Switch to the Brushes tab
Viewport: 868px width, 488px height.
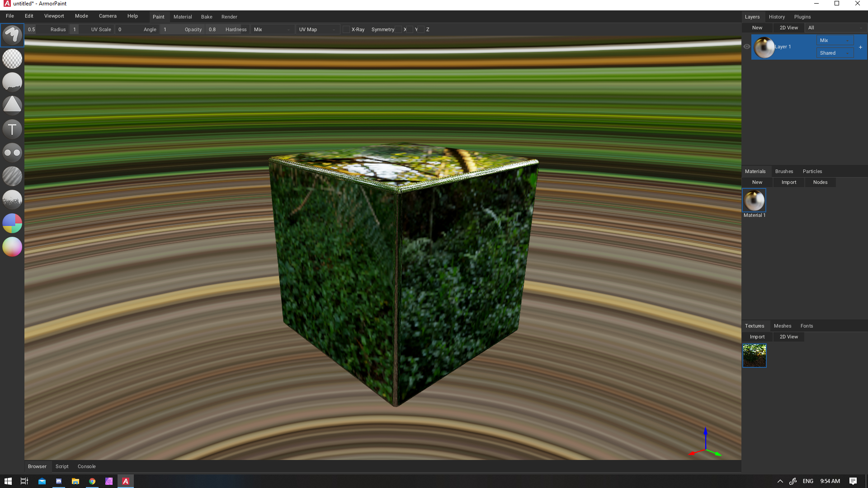[x=784, y=171]
